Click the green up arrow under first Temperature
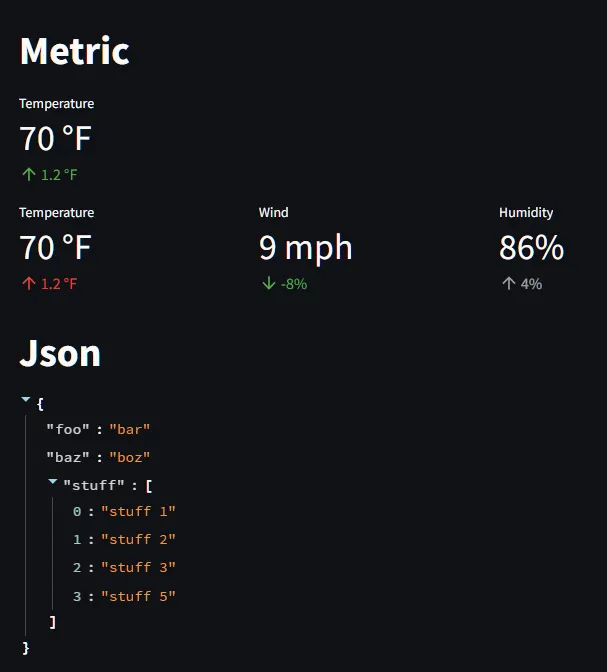 tap(28, 175)
